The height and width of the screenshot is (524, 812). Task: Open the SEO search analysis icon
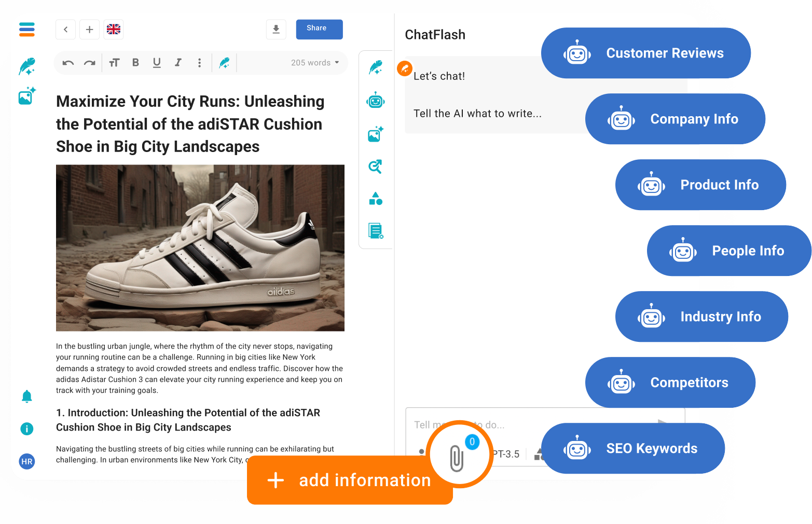click(375, 167)
